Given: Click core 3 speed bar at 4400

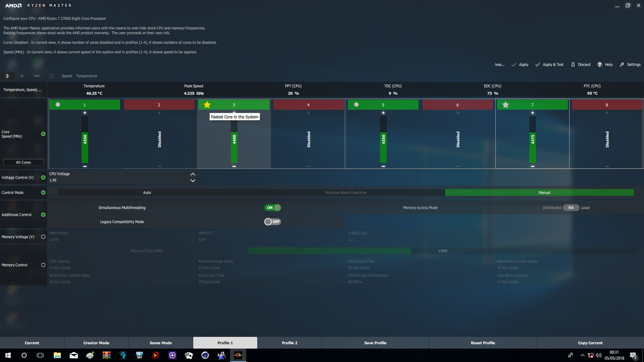Looking at the screenshot, I should pyautogui.click(x=234, y=140).
